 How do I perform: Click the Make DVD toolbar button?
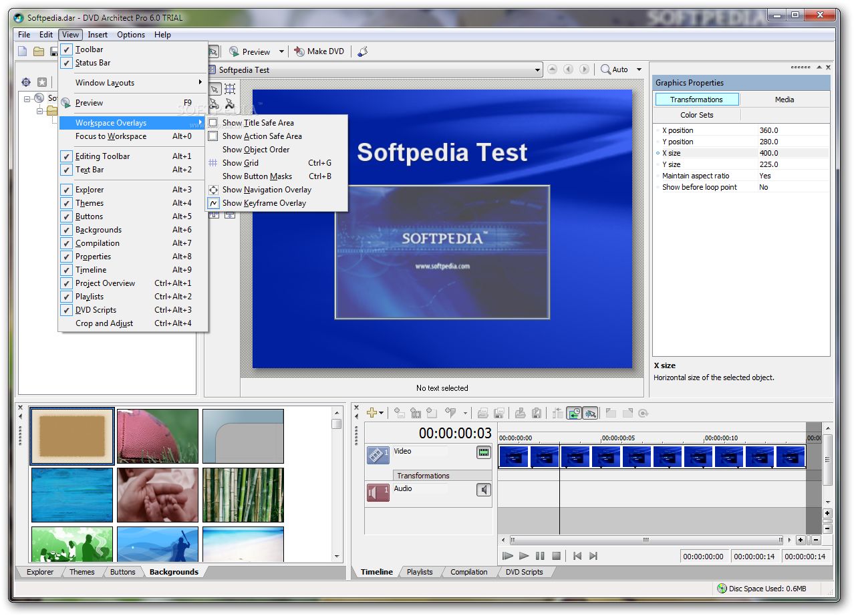point(319,51)
